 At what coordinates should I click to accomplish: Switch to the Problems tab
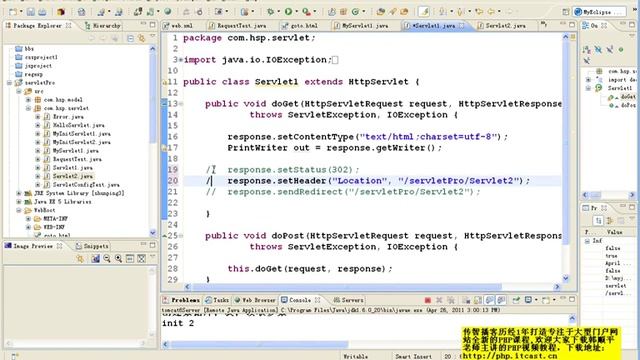coord(182,300)
